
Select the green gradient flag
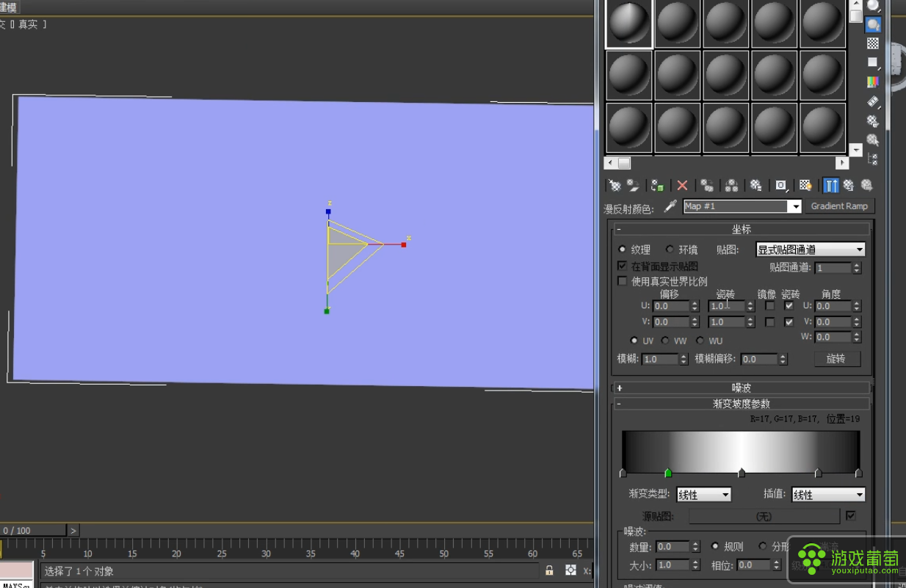click(x=668, y=473)
